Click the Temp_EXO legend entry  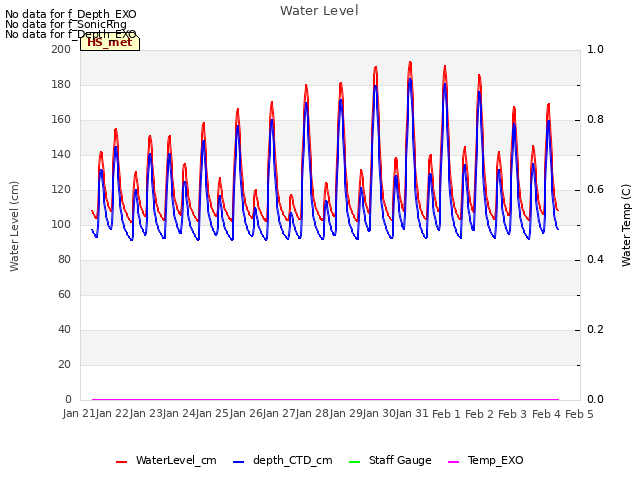point(486,461)
